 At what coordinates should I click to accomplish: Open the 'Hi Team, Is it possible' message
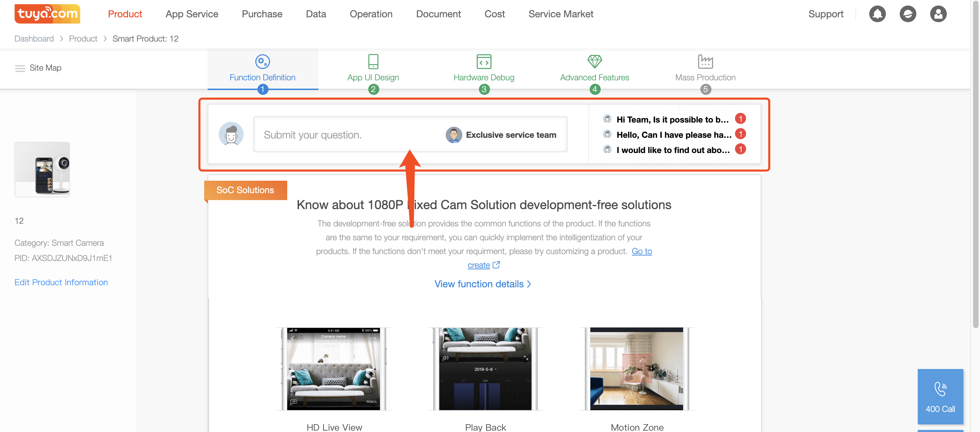pos(673,119)
